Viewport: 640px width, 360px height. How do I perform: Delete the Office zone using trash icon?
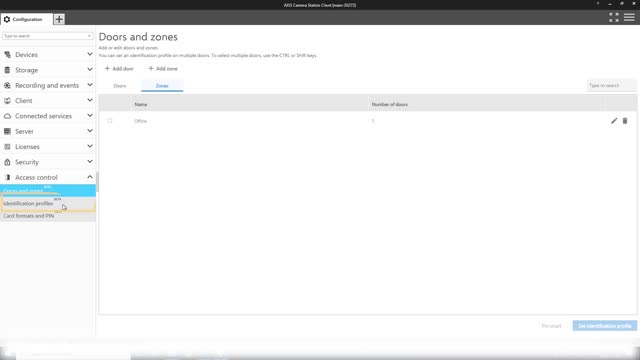click(625, 121)
